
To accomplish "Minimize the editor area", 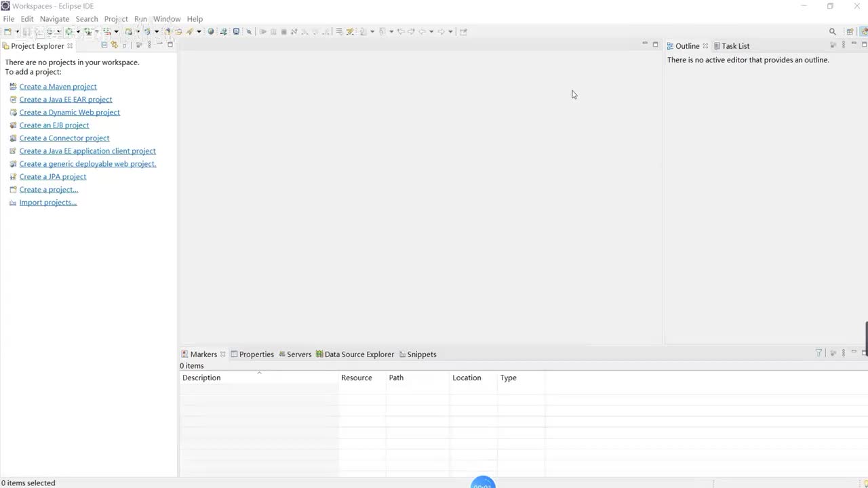I will [645, 44].
